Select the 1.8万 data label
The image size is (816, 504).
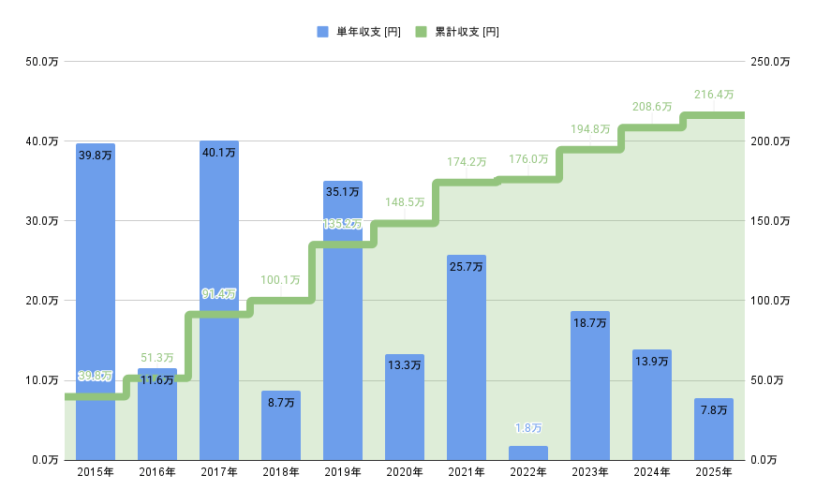528,428
